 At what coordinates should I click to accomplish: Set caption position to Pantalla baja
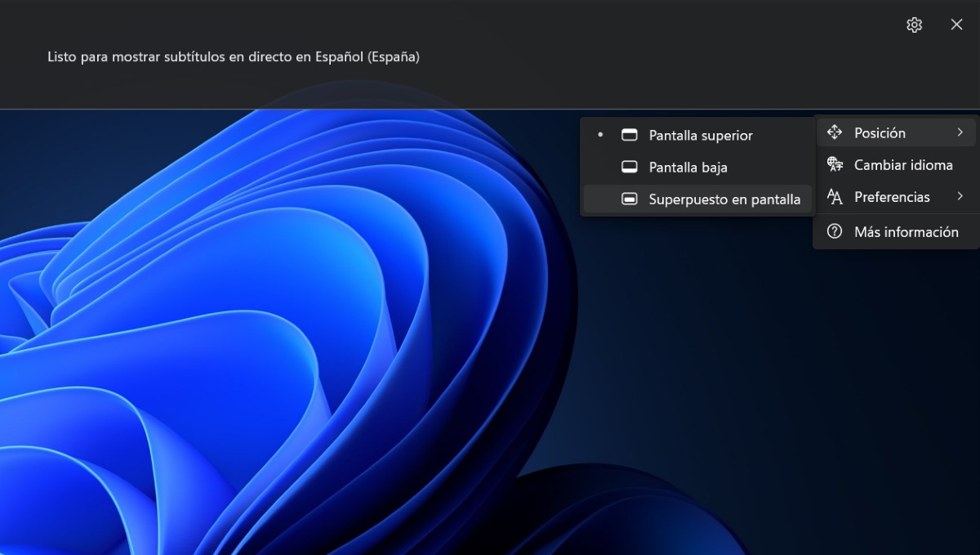coord(697,167)
